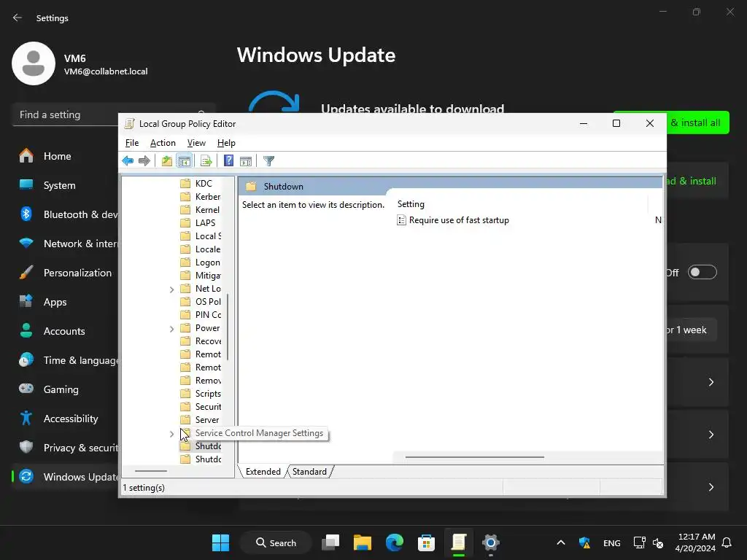Click the Windows Security tray icon

point(584,542)
